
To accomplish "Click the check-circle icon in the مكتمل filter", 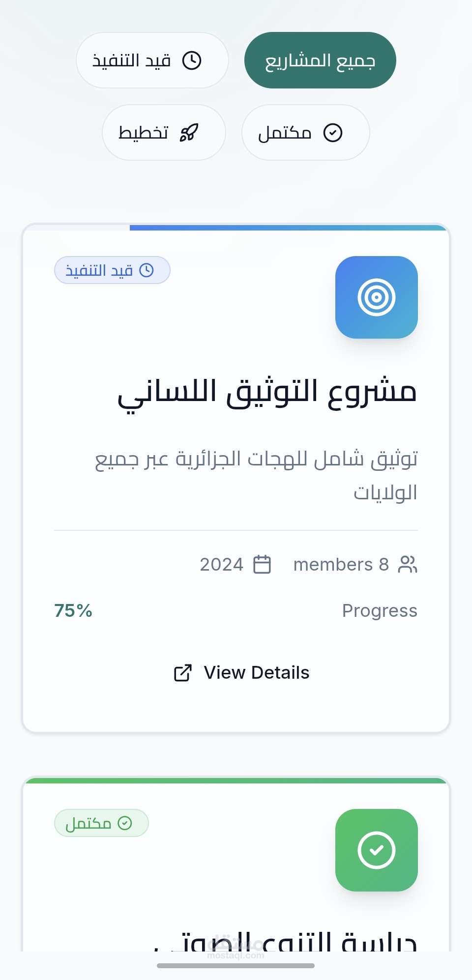I will pyautogui.click(x=333, y=133).
